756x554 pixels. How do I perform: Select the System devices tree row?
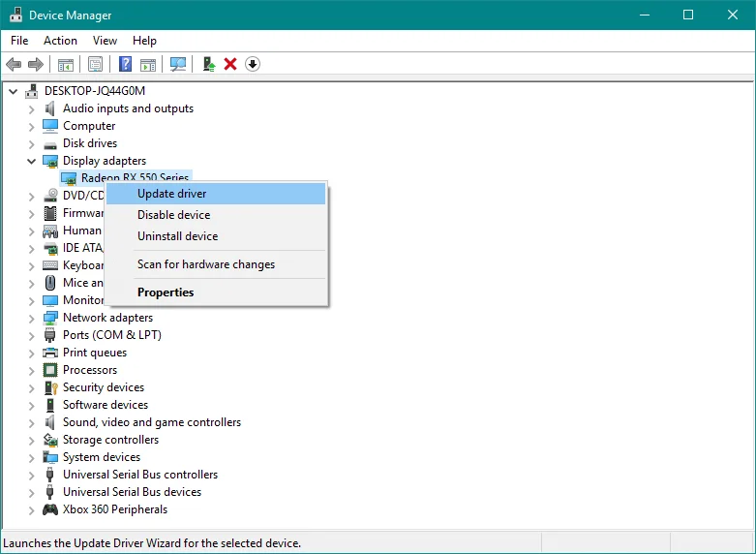102,457
